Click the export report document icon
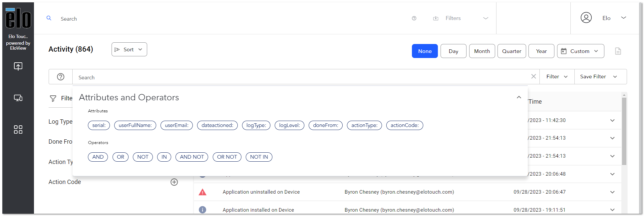The height and width of the screenshot is (216, 644). [618, 51]
